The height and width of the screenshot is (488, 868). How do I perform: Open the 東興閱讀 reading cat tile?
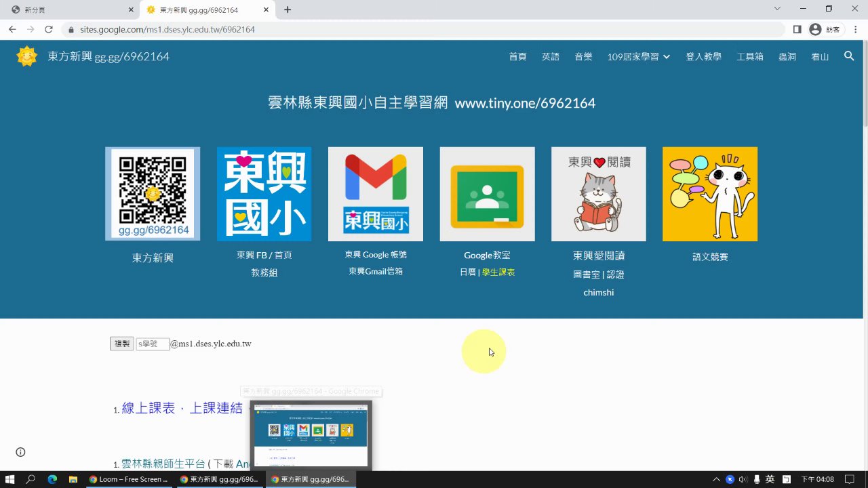pos(599,194)
